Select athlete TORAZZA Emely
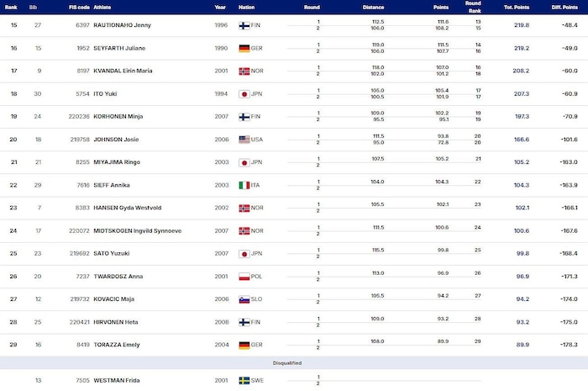588x391 pixels. (x=117, y=345)
